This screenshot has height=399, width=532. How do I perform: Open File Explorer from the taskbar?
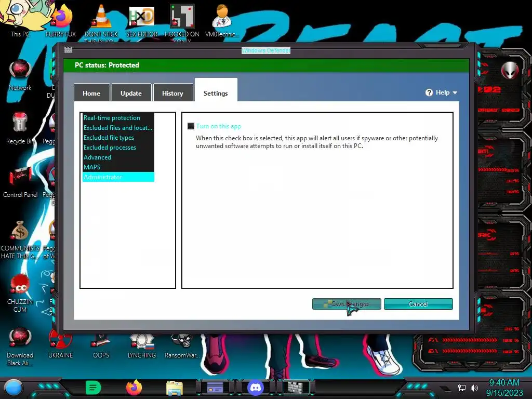[x=175, y=388]
